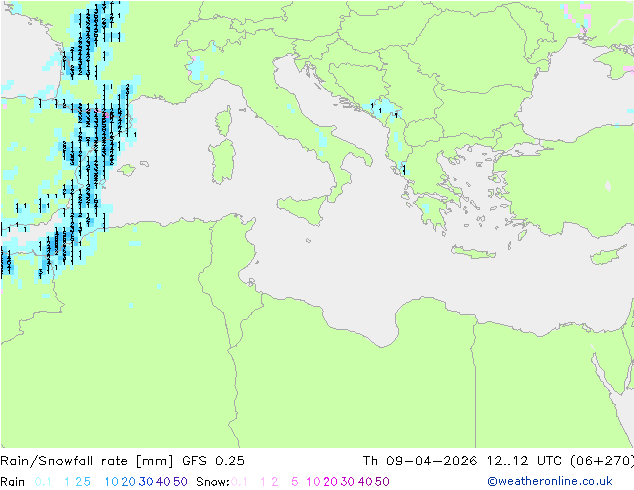Click the 'Th 09-04-2026' date text
Screen dimensions: 634x490
pyautogui.click(x=420, y=461)
